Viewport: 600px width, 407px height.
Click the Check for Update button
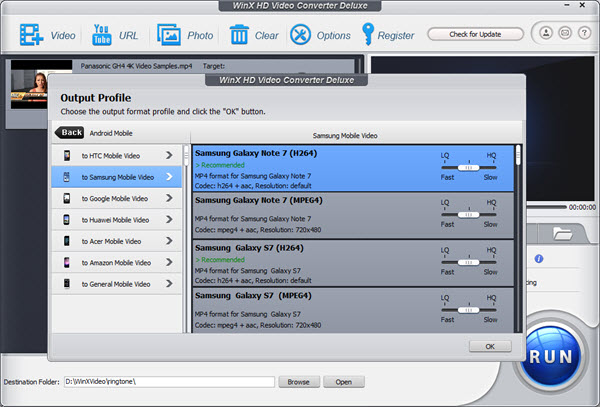coord(475,34)
